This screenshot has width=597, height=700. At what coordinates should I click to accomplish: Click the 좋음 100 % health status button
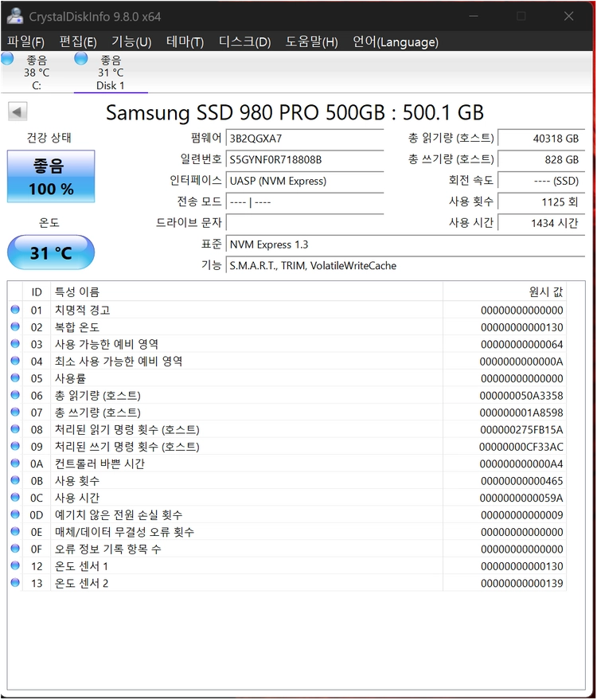click(x=51, y=176)
